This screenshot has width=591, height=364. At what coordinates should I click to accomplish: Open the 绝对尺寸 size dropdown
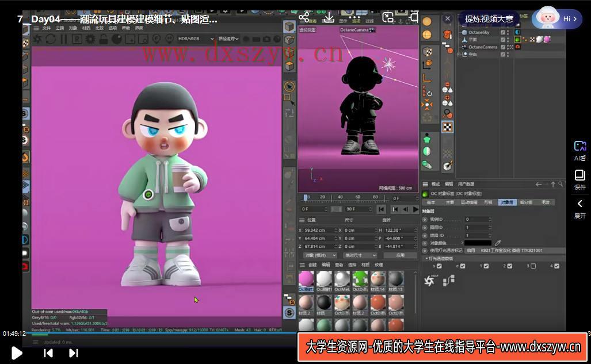click(360, 255)
